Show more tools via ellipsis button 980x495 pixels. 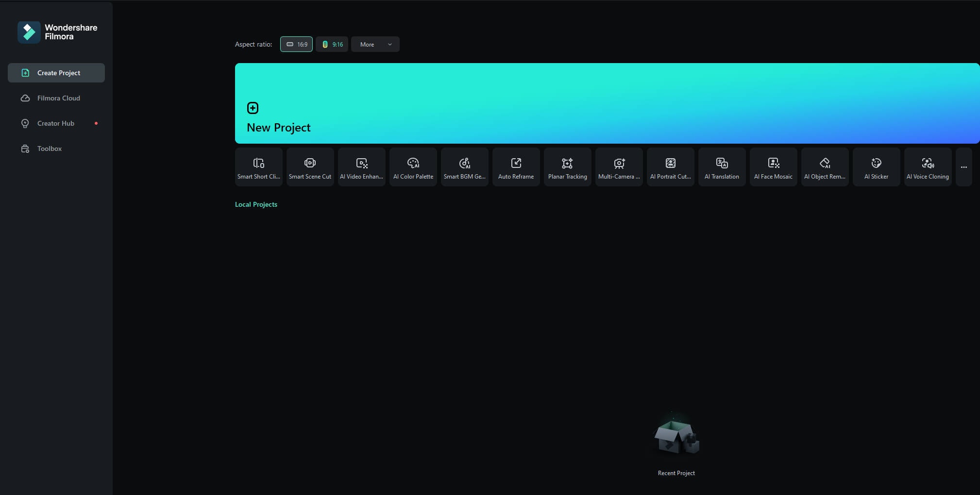click(964, 167)
